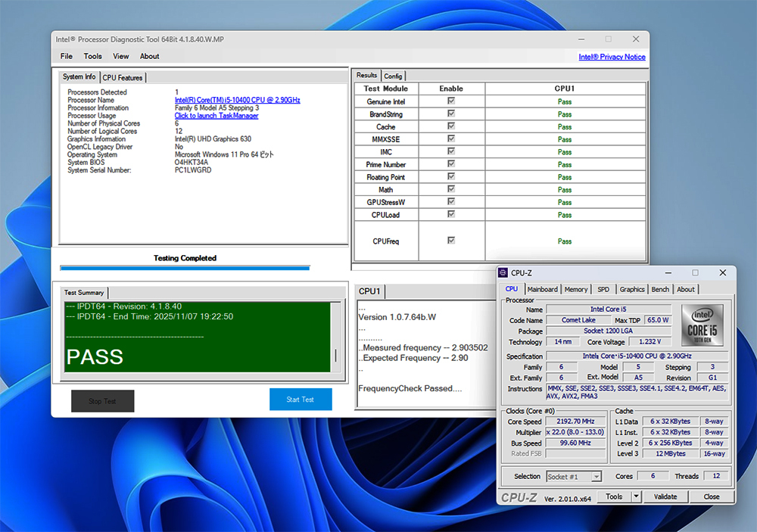Click the testing progress bar

point(185,267)
